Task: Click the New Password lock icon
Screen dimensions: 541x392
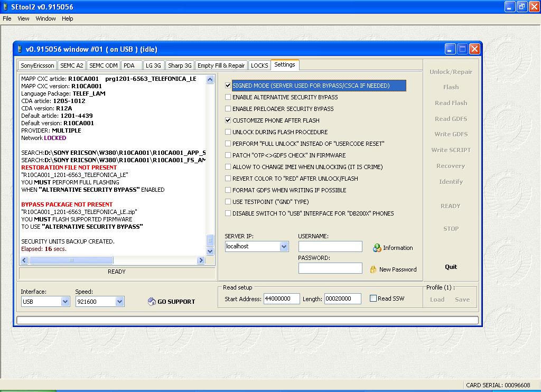Action: coord(373,269)
